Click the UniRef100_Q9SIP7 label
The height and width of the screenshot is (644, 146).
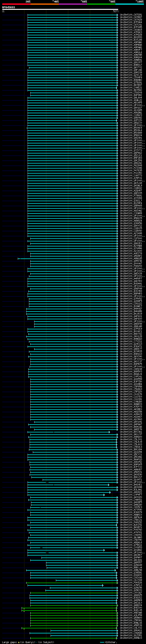[x=131, y=63]
